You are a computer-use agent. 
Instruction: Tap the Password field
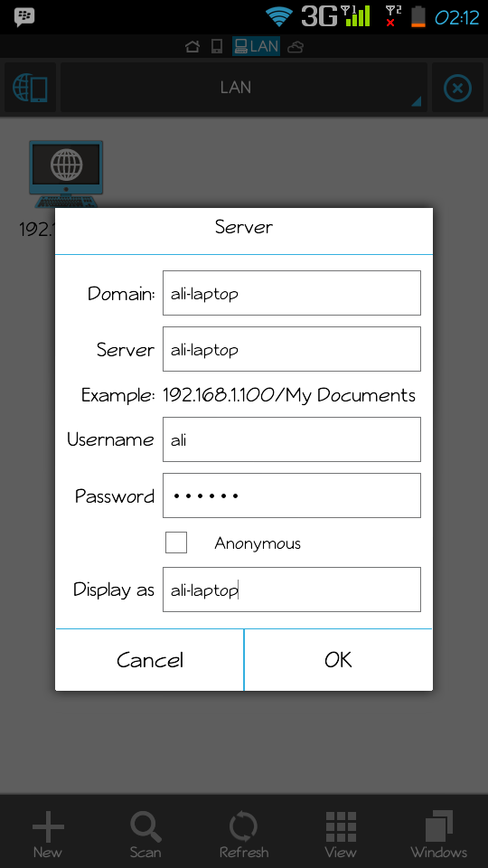coord(292,495)
